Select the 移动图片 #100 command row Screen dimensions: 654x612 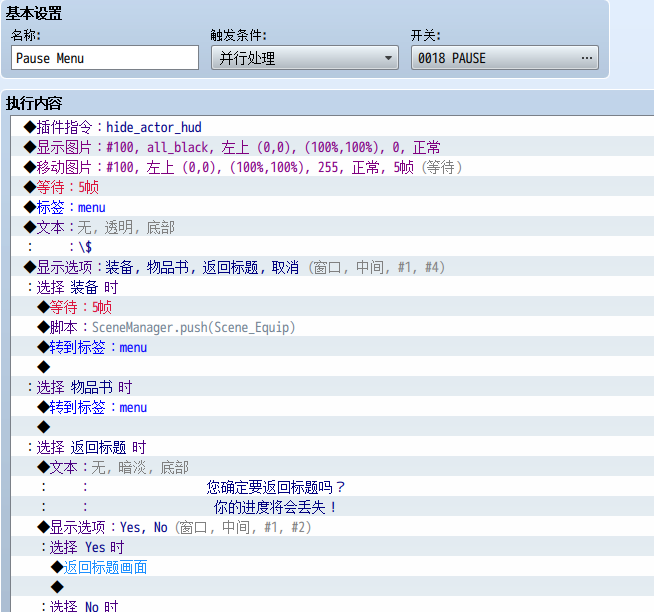pos(333,166)
